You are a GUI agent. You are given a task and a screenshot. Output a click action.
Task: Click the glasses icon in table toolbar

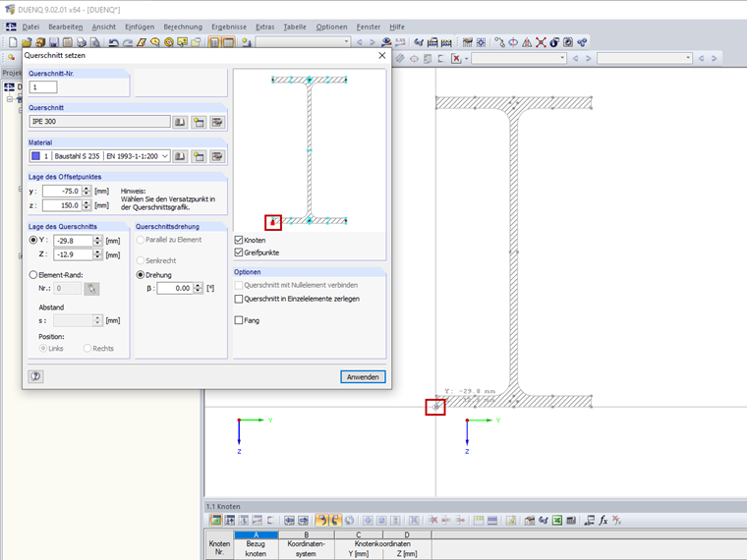(x=544, y=521)
